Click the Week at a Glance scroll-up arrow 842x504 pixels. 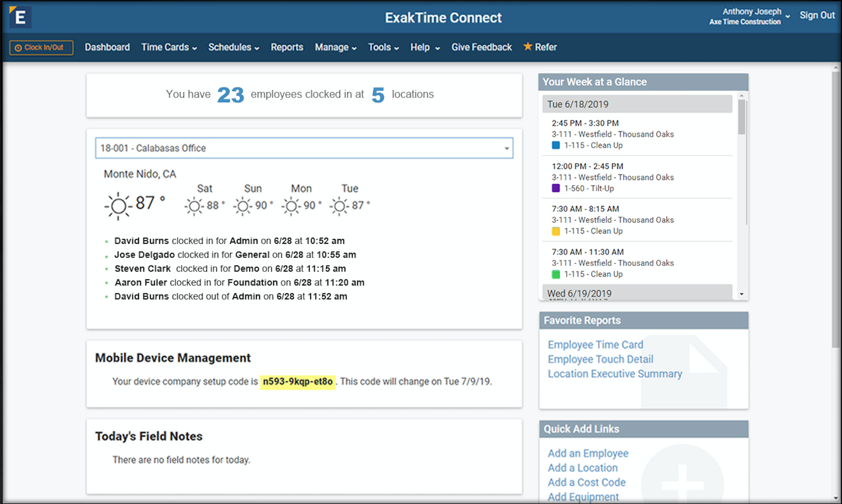(x=742, y=95)
